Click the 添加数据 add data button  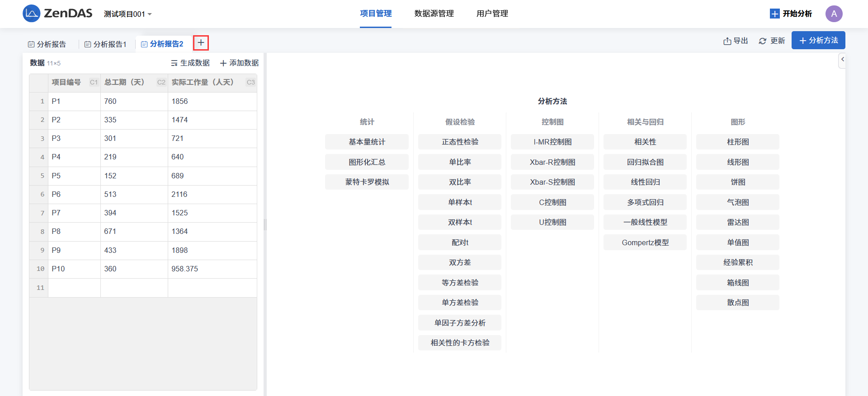pos(239,63)
